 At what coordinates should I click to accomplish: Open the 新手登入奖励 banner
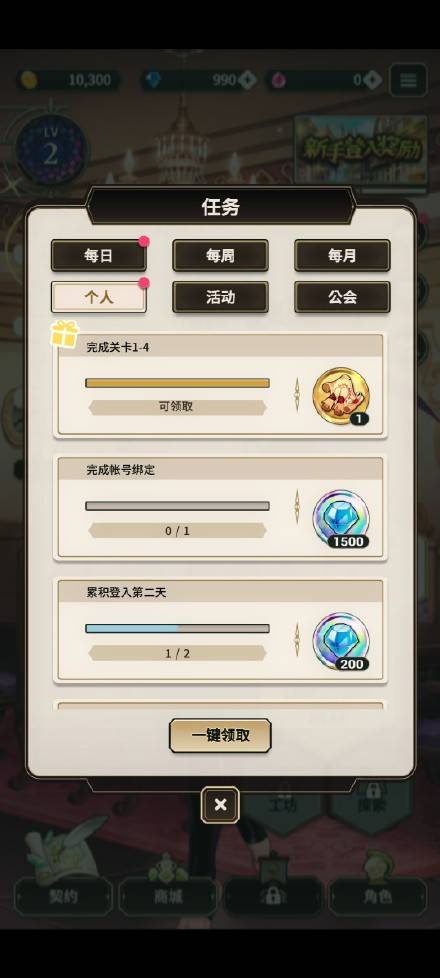[x=361, y=150]
